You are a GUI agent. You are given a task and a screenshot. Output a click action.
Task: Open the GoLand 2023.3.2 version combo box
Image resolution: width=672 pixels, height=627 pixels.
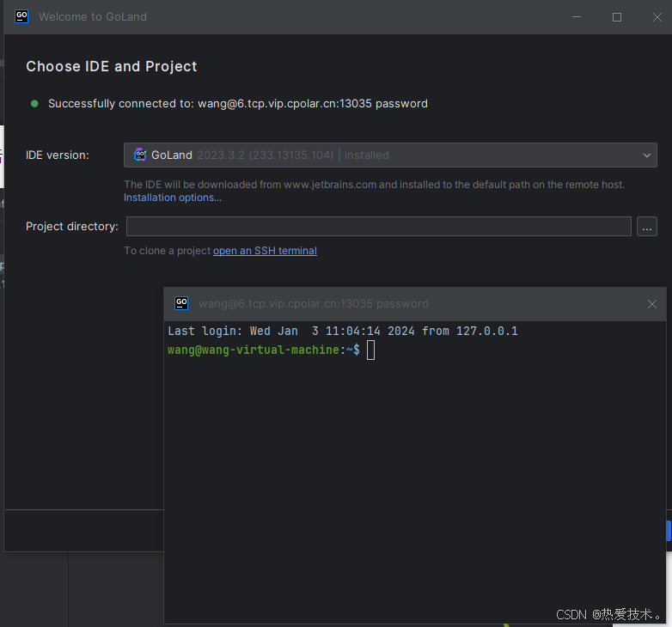(390, 155)
